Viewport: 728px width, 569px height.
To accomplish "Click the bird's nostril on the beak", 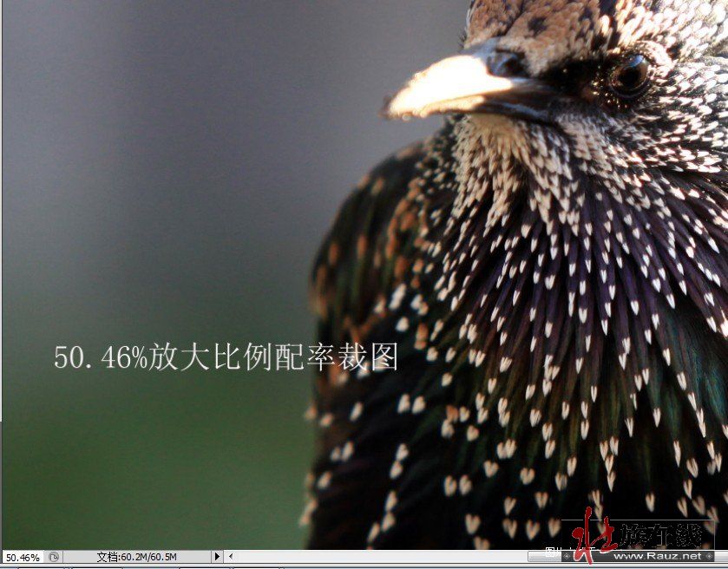I will 502,62.
